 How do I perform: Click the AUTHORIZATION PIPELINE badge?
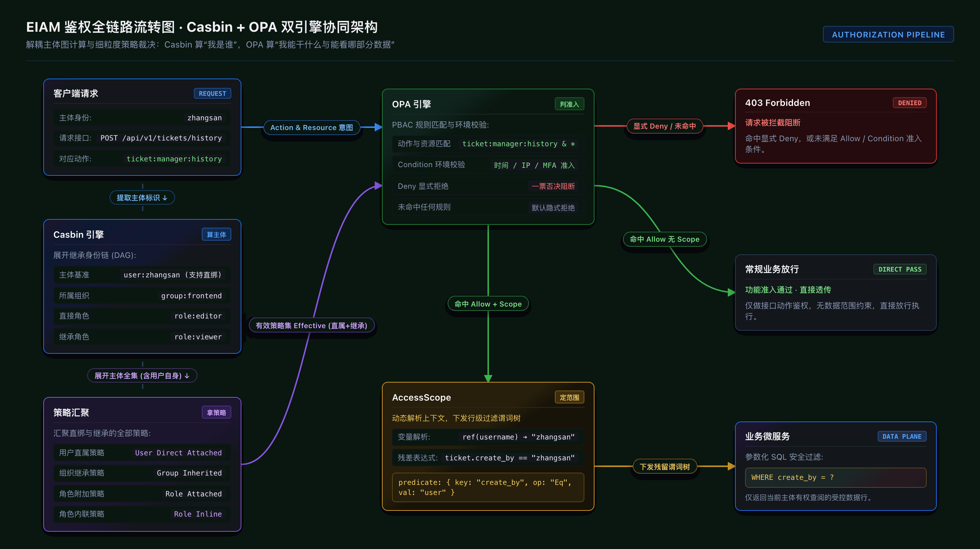point(888,34)
